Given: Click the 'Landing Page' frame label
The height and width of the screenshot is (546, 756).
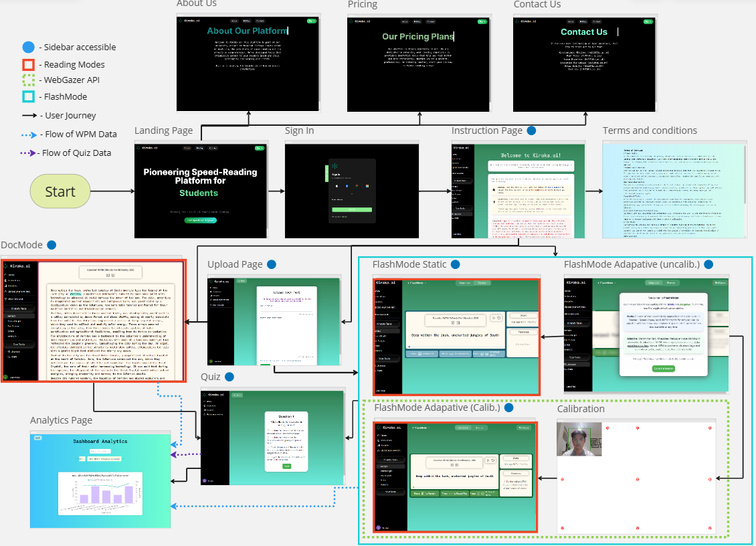Looking at the screenshot, I should (x=163, y=130).
